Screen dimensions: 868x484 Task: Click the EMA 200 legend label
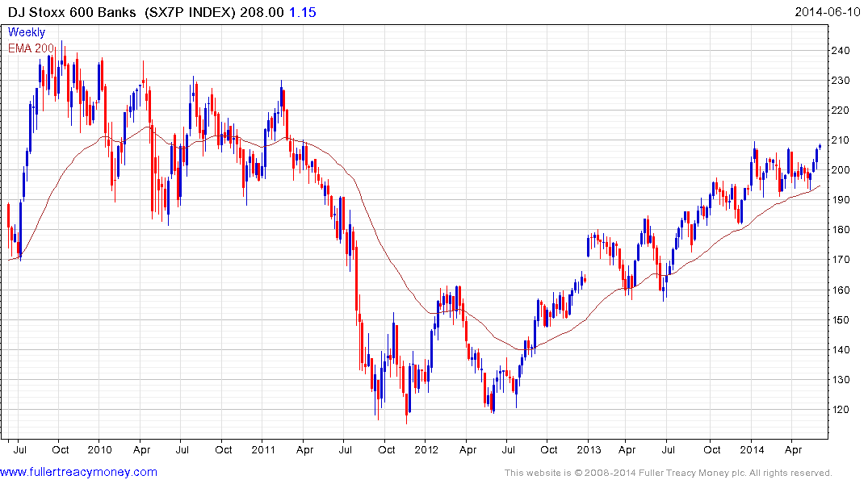[31, 48]
